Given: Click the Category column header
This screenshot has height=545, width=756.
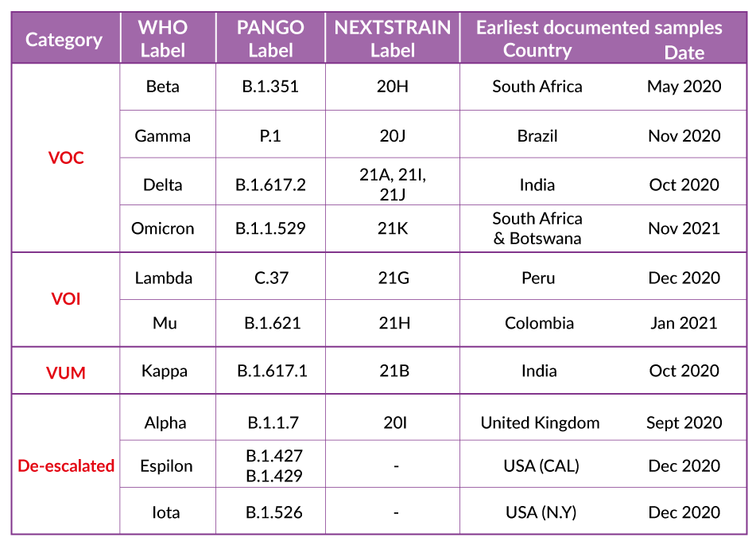Looking at the screenshot, I should pos(64,39).
